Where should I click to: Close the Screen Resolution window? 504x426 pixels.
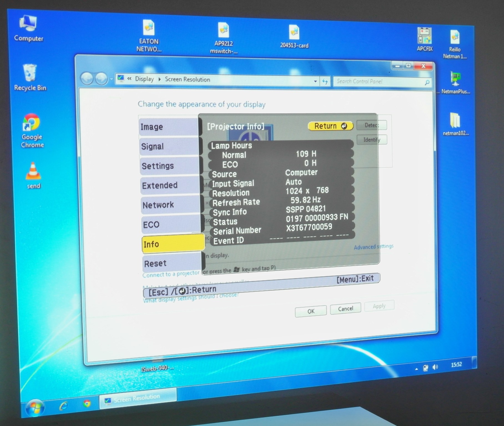423,66
